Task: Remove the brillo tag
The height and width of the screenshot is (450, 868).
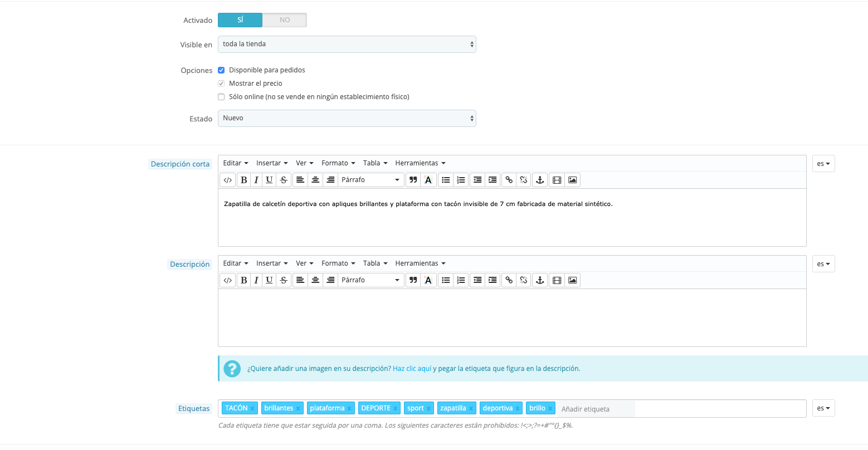Action: pyautogui.click(x=550, y=409)
